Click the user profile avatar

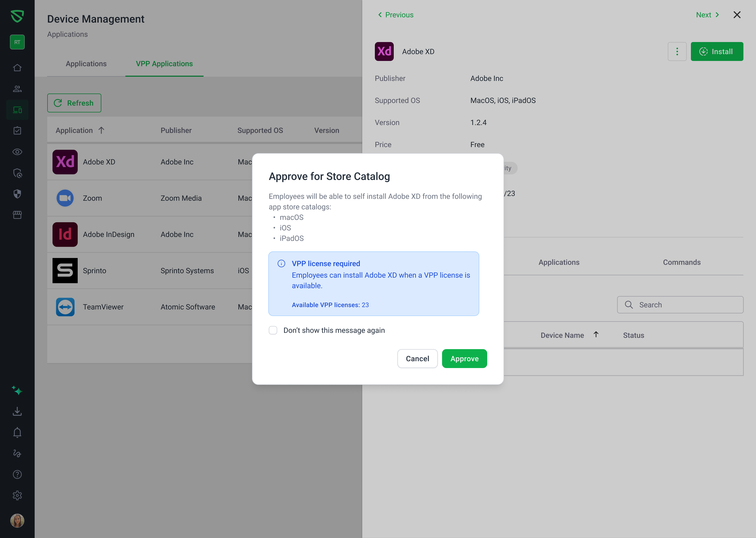[x=17, y=520]
